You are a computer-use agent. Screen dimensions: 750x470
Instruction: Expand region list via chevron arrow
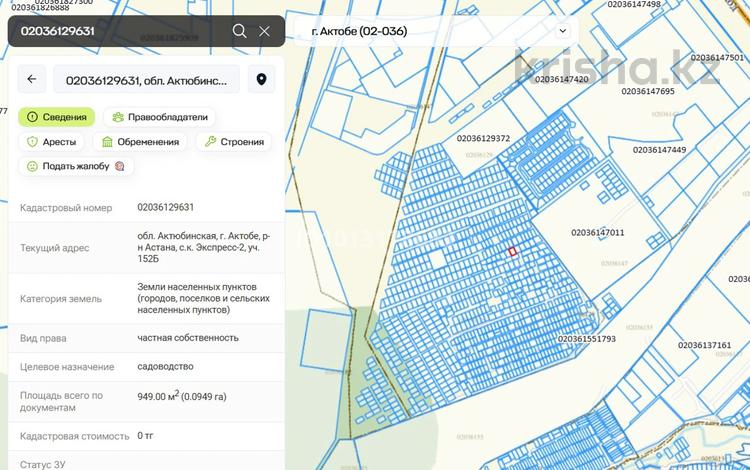coord(562,31)
